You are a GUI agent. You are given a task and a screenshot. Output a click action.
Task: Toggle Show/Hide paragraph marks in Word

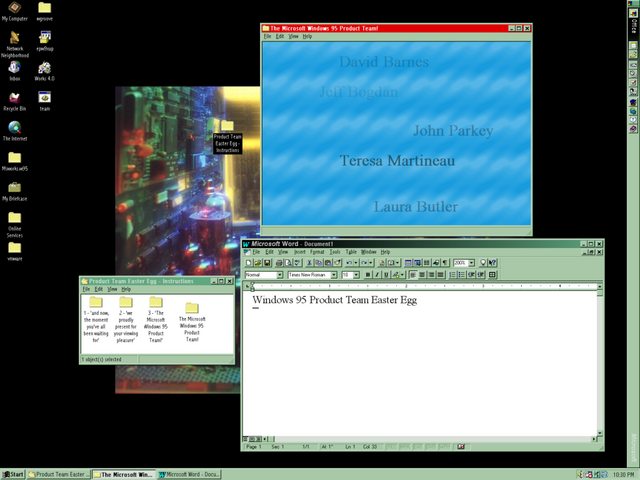click(444, 263)
